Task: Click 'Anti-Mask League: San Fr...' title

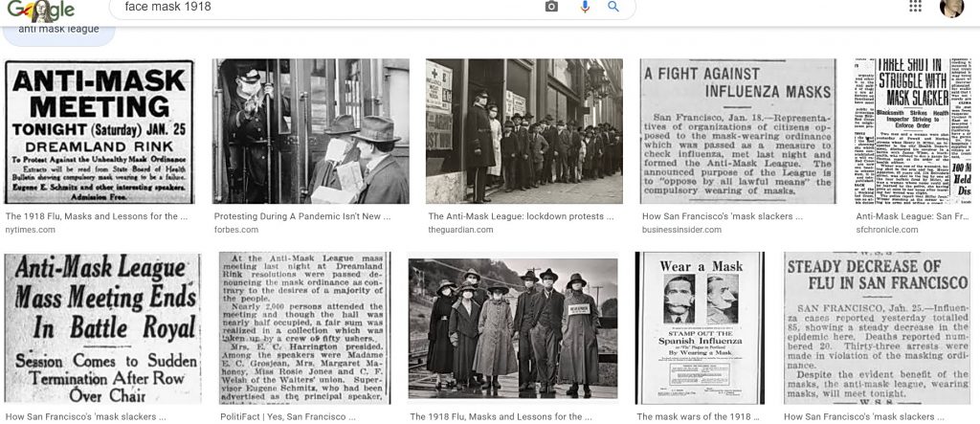Action: coord(912,216)
